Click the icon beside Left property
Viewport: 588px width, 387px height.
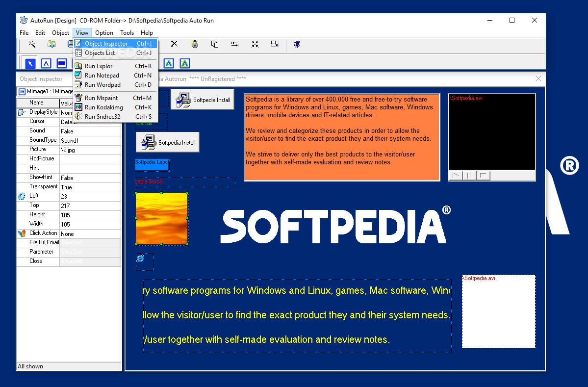pyautogui.click(x=22, y=196)
